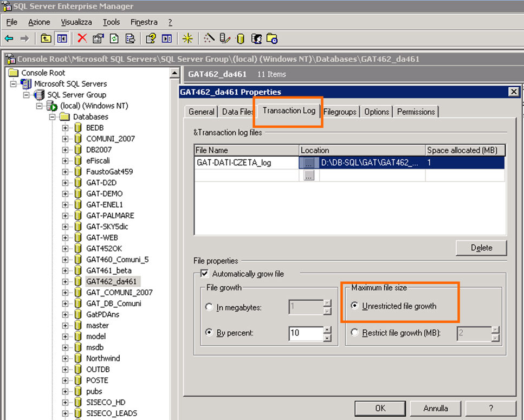This screenshot has width=524, height=420.
Task: Select Unrestricted file growth radio button
Action: pos(355,306)
